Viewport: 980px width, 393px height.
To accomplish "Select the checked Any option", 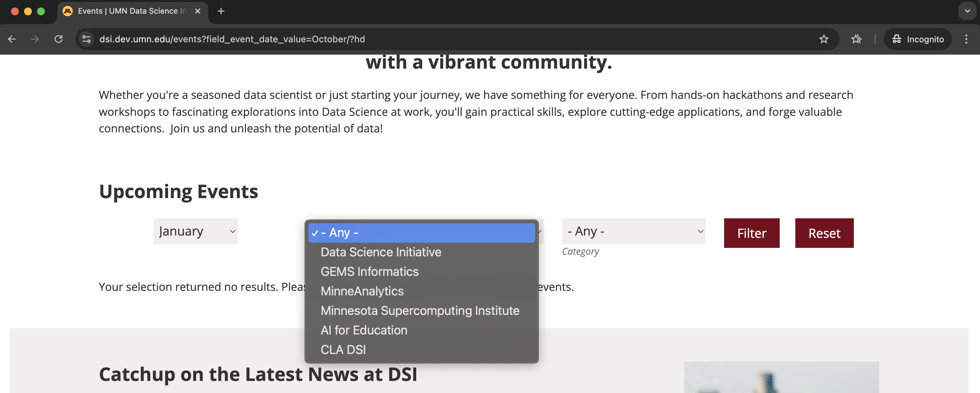I will coord(421,233).
